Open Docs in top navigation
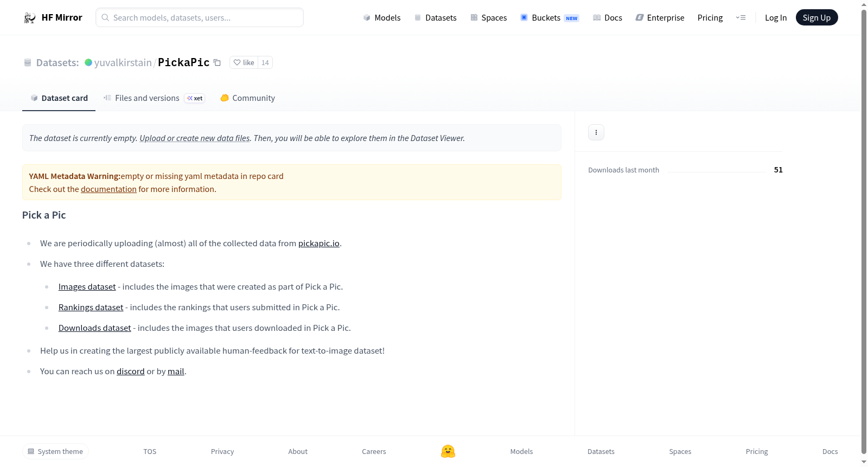Viewport: 868px width, 467px height. point(608,18)
